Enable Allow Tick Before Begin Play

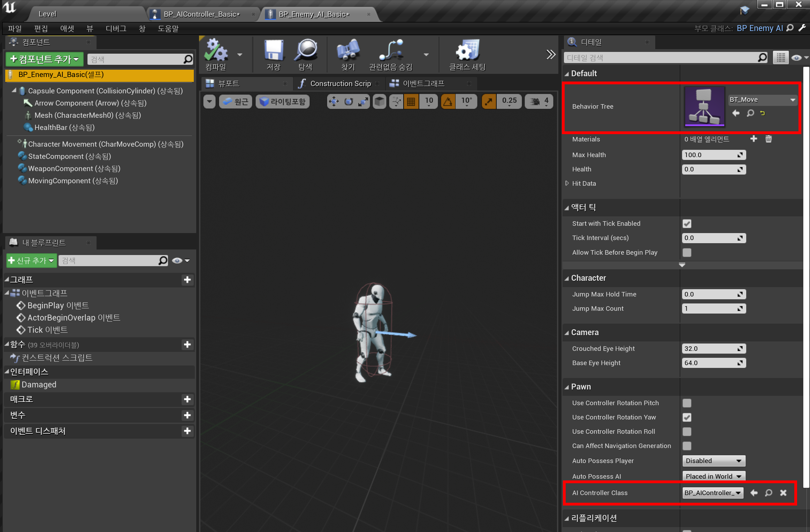(687, 253)
